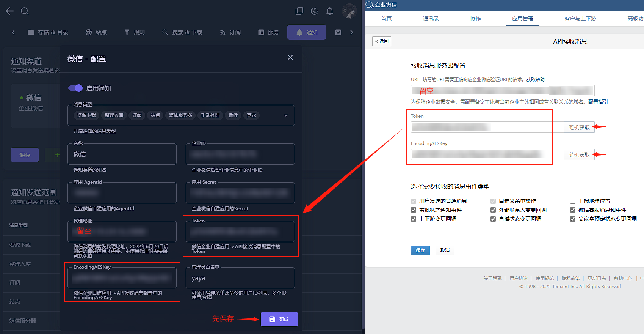Click the window copy icon in header

pos(299,11)
